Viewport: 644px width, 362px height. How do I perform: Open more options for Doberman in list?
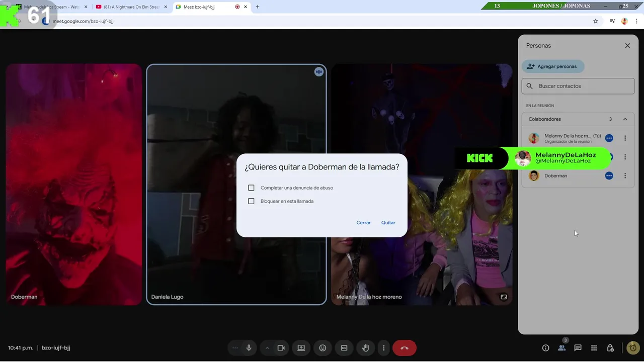(x=625, y=176)
